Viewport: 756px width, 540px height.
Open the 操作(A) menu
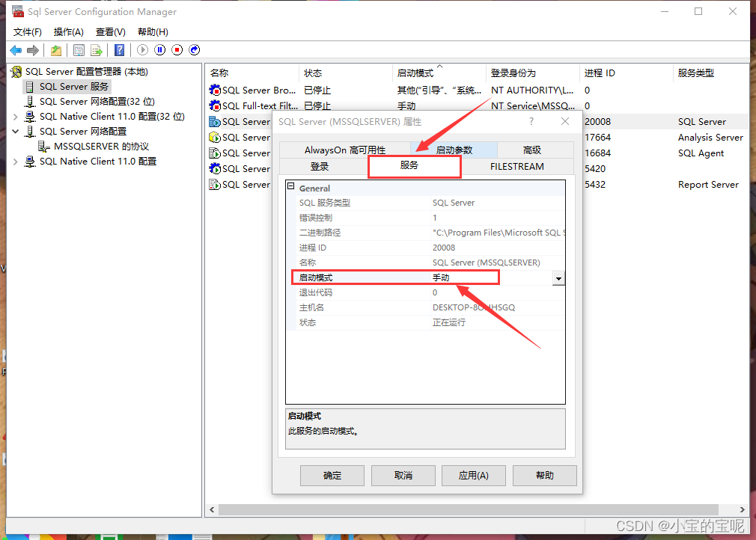pos(68,32)
